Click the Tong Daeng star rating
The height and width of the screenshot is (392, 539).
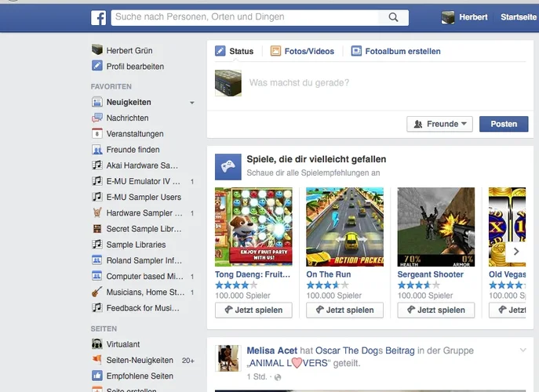pos(236,285)
